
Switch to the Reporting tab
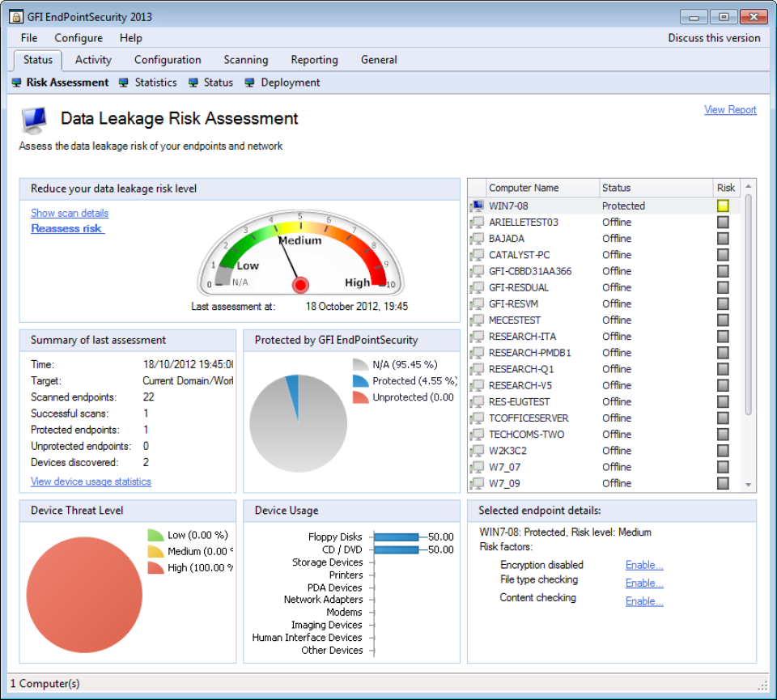point(314,59)
